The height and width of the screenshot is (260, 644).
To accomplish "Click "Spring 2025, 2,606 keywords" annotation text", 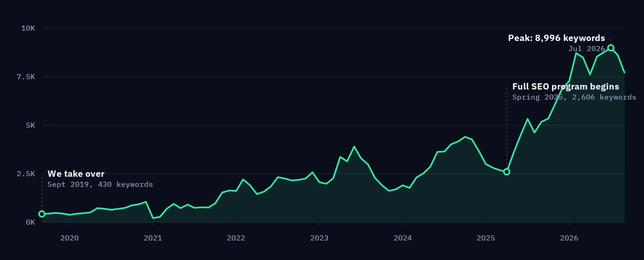I will pos(574,97).
